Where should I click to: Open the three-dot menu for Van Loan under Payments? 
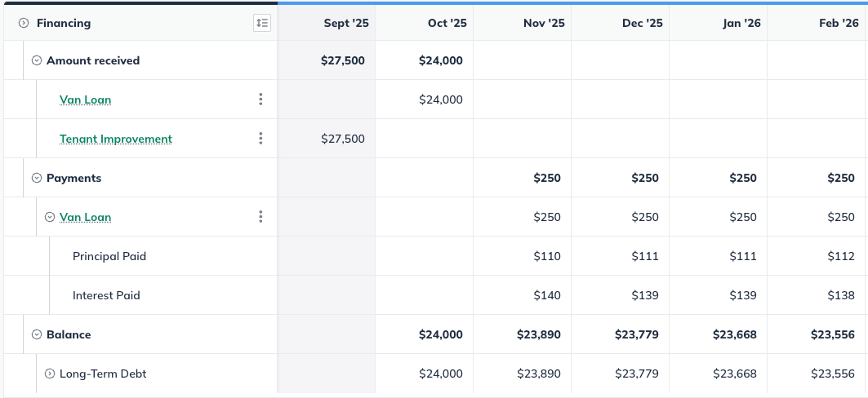point(260,217)
